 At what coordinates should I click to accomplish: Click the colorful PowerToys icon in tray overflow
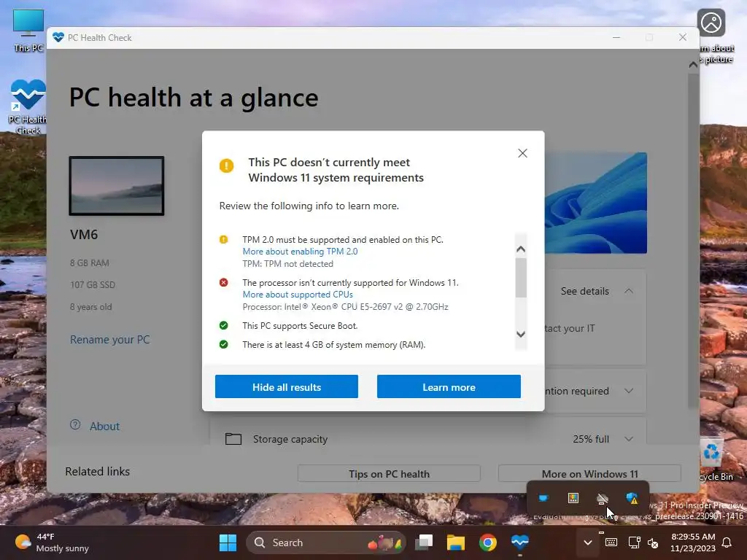(573, 498)
